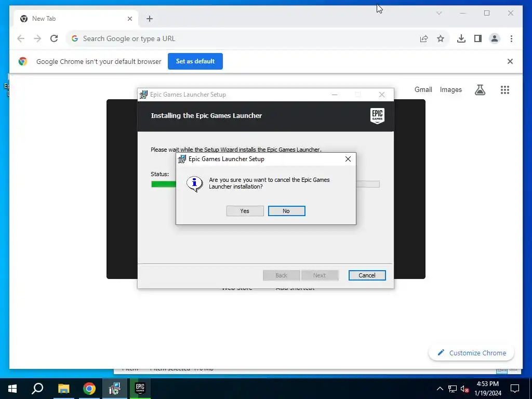Click the installer progress bar
The height and width of the screenshot is (399, 532).
point(265,184)
